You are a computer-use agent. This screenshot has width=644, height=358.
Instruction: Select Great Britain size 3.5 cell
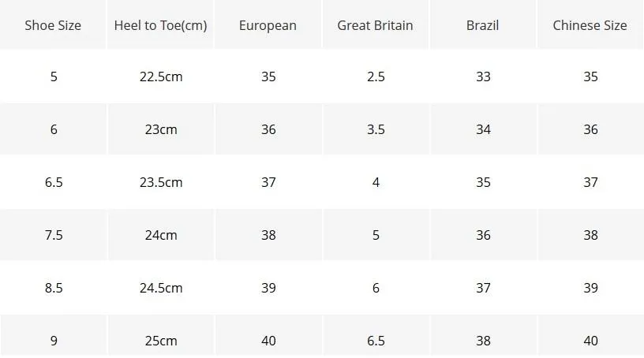[376, 129]
